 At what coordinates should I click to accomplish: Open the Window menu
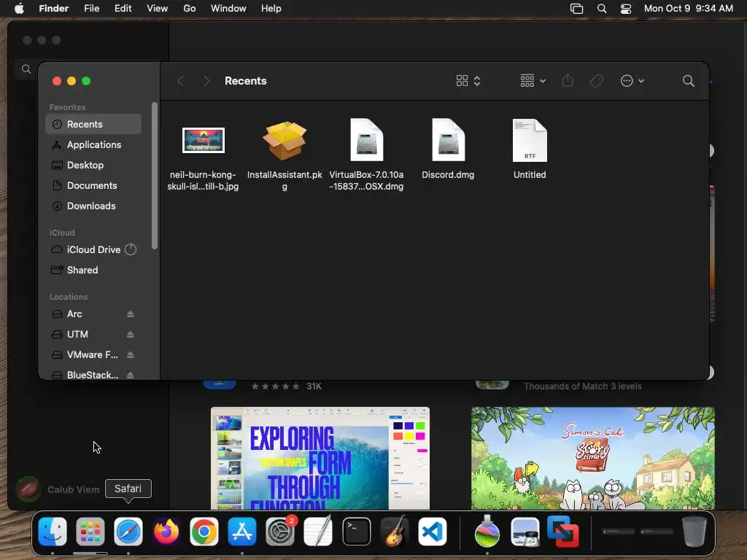tap(228, 9)
